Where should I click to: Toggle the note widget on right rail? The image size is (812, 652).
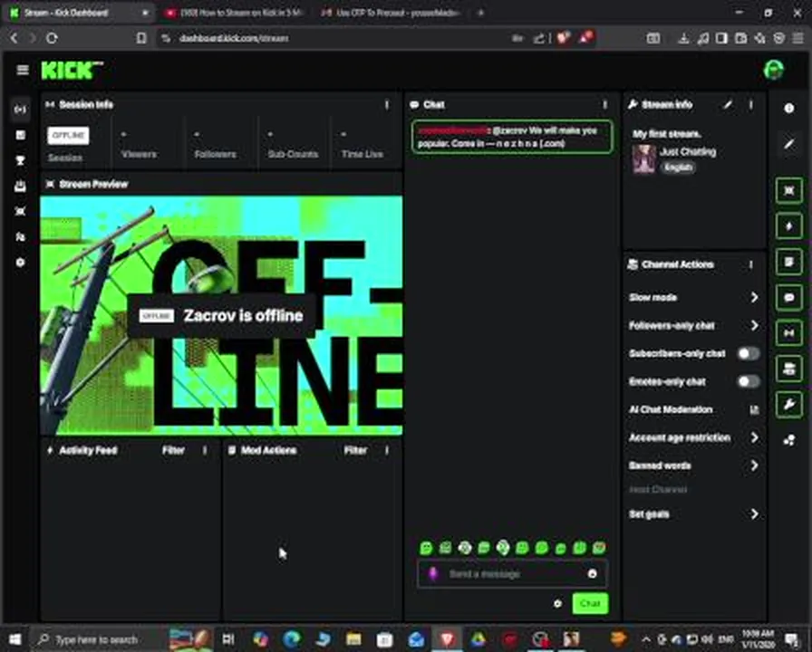788,262
